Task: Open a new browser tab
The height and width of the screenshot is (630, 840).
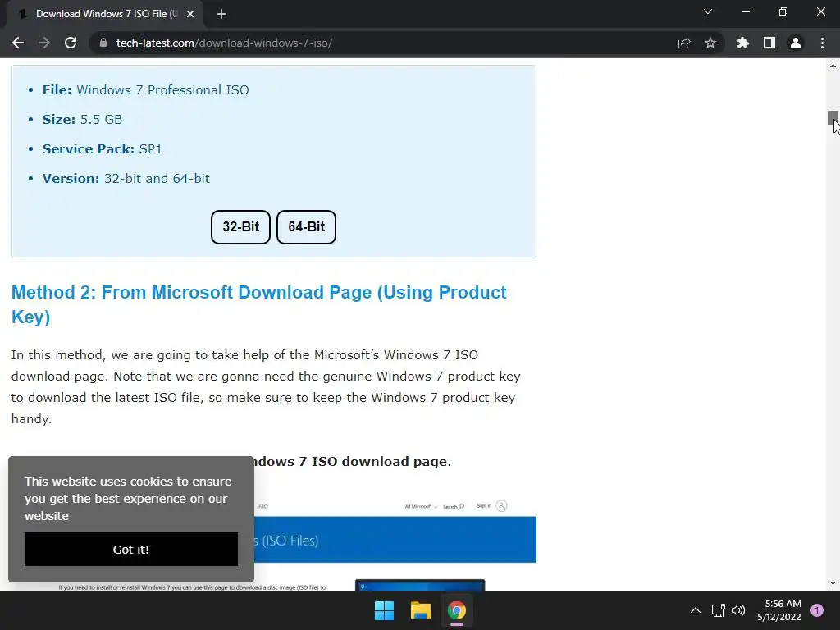Action: [221, 14]
